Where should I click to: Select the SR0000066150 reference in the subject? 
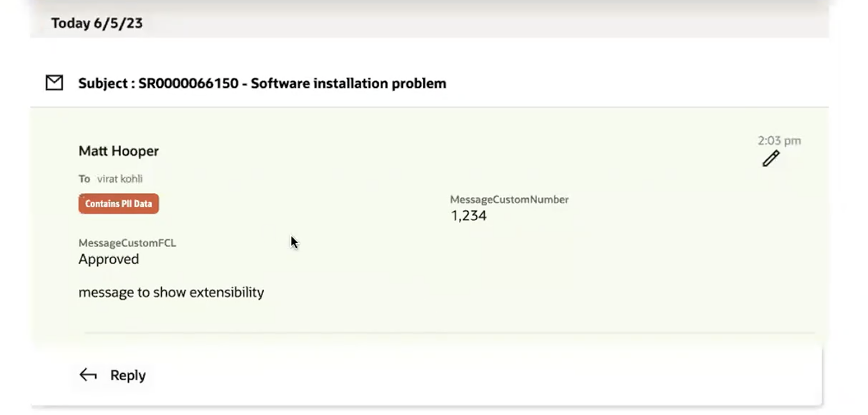tap(187, 84)
